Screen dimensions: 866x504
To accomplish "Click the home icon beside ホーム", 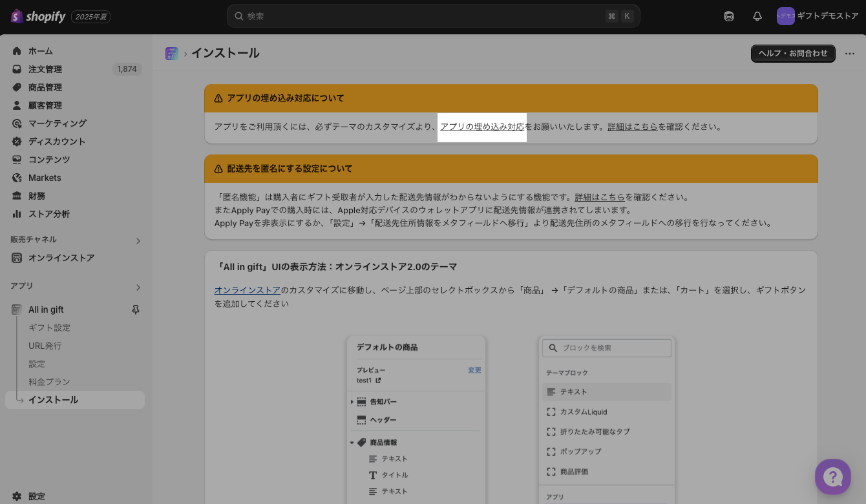I will pyautogui.click(x=17, y=51).
